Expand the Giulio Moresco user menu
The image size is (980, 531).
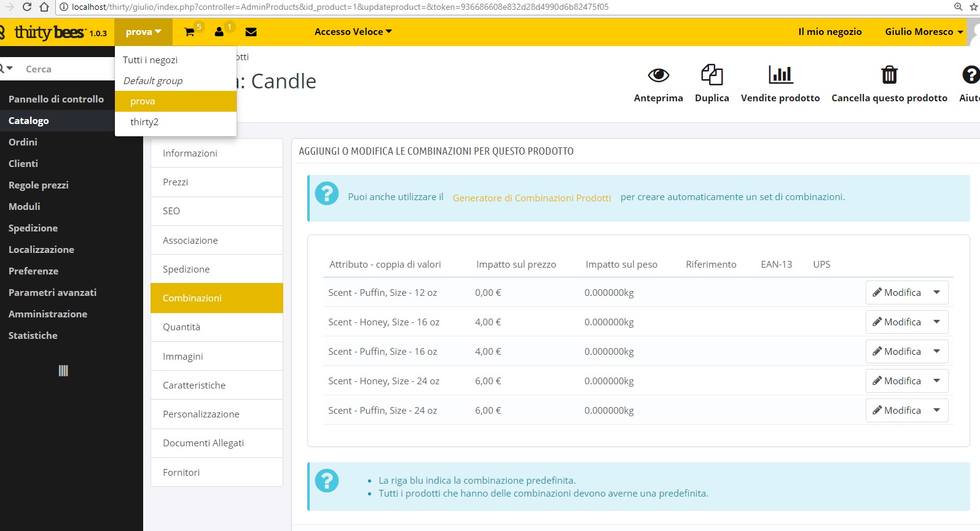coord(924,32)
